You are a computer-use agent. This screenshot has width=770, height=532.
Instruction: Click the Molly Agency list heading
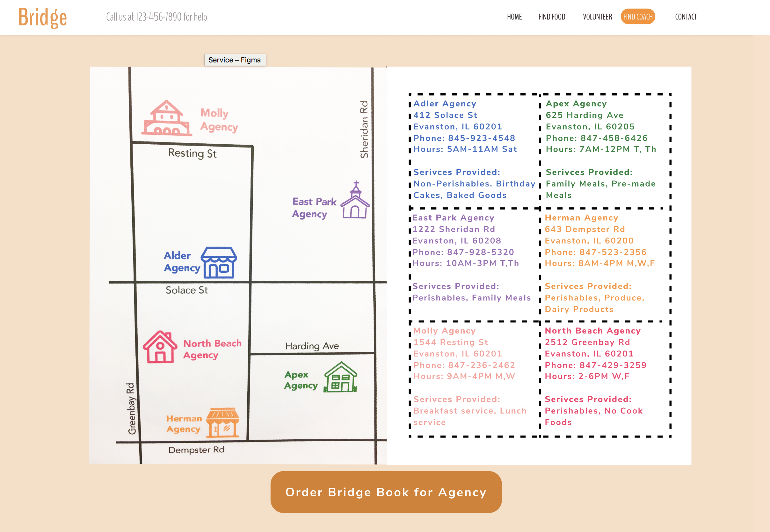445,331
